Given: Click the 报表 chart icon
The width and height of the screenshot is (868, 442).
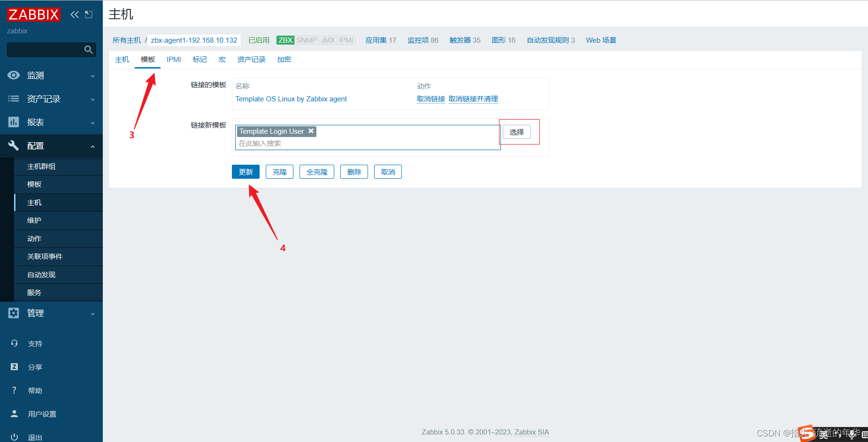Looking at the screenshot, I should click(x=14, y=122).
